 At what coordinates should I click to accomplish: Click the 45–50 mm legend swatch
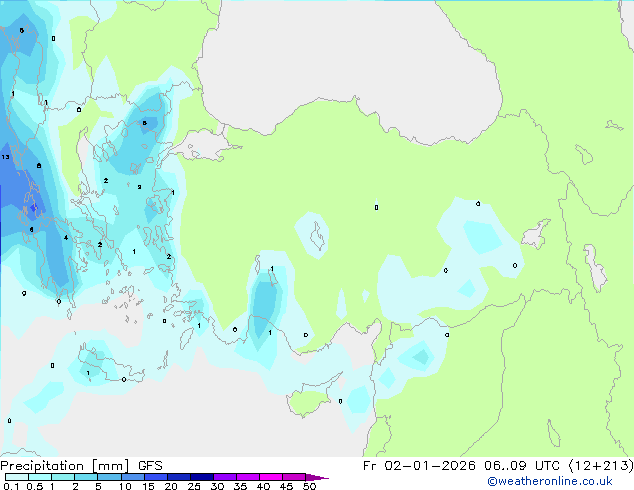(294, 477)
